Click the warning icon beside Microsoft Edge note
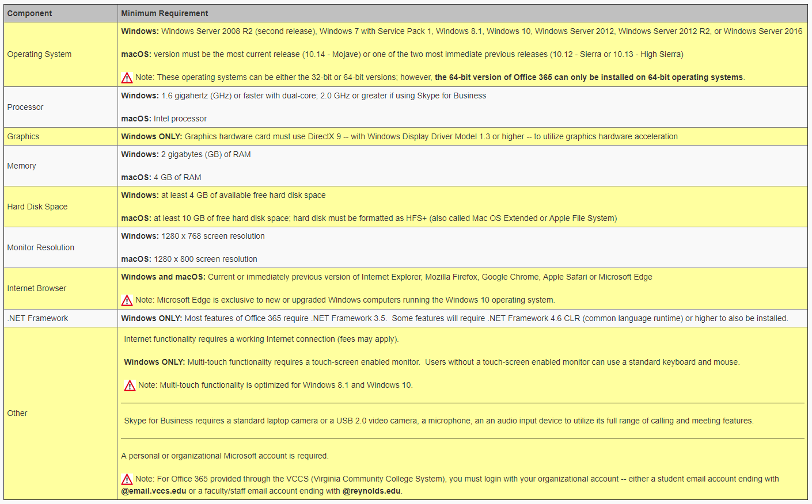This screenshot has width=812, height=504. [x=127, y=300]
